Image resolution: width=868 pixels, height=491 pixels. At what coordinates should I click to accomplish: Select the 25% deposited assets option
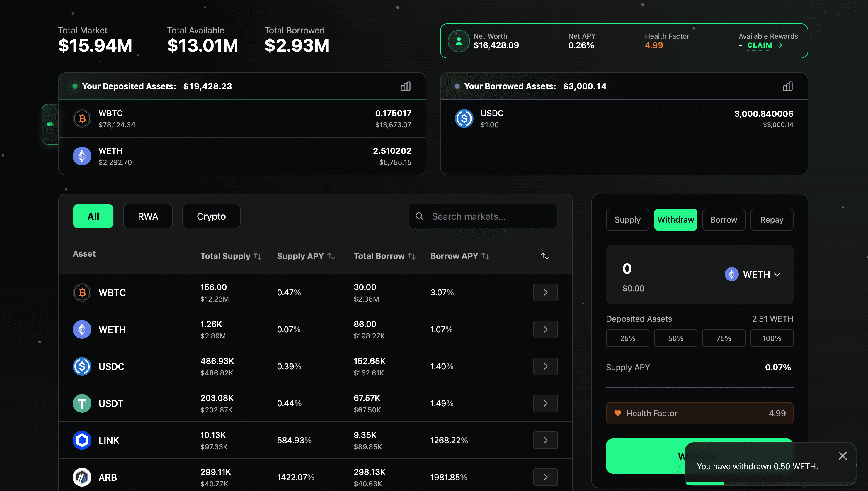pyautogui.click(x=627, y=338)
